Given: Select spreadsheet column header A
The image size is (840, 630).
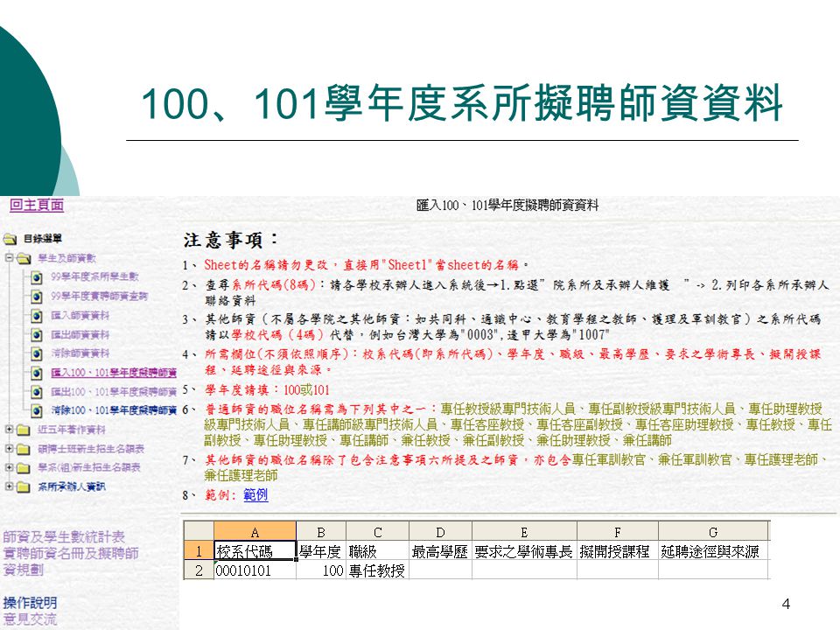Looking at the screenshot, I should point(255,533).
